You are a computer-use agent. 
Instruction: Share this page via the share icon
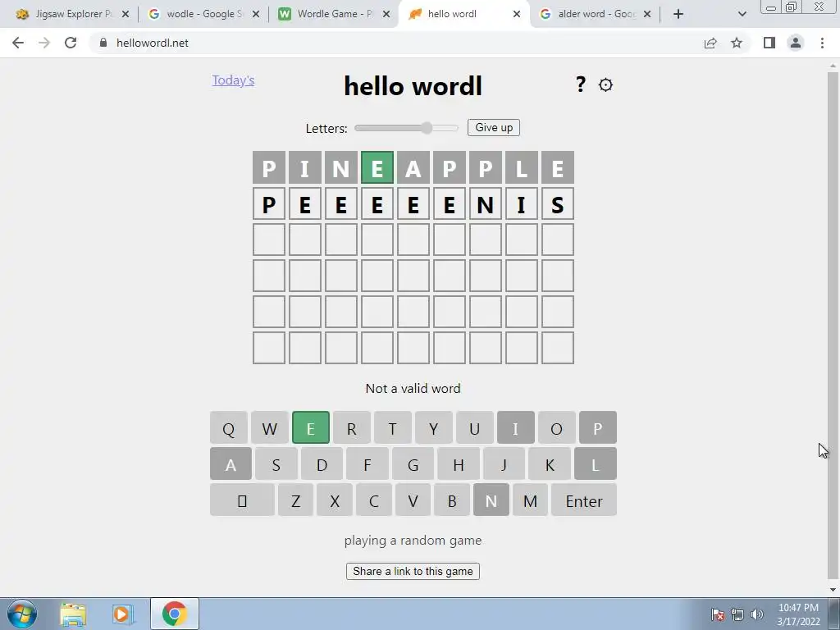(710, 43)
